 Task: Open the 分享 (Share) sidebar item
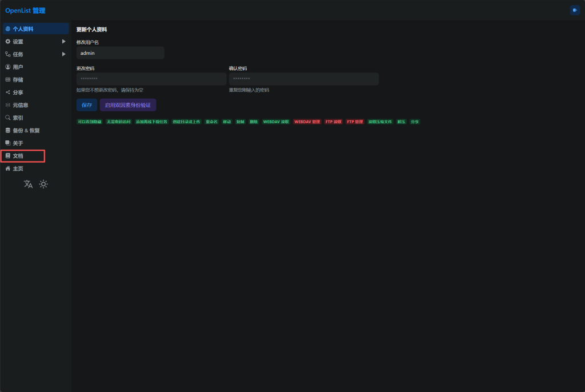(18, 92)
